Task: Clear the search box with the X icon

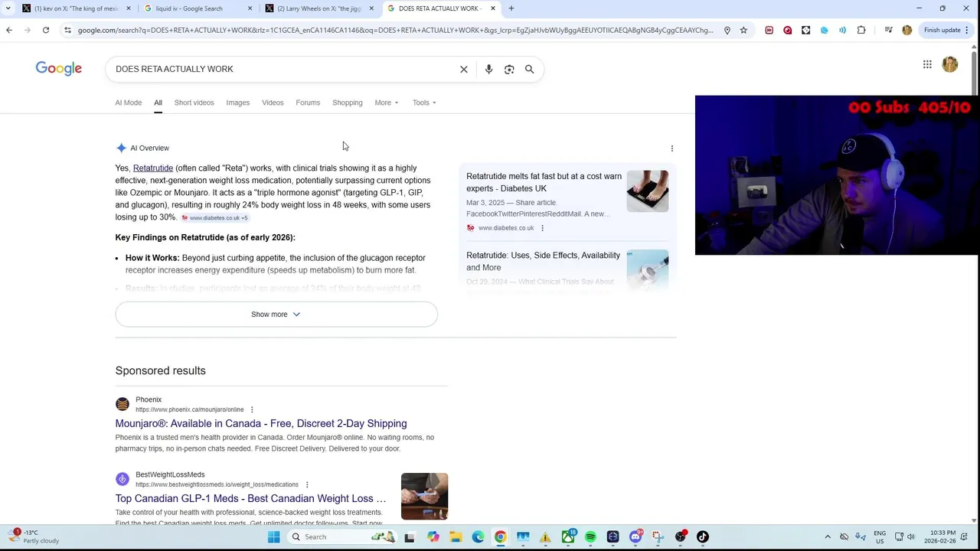Action: 463,69
